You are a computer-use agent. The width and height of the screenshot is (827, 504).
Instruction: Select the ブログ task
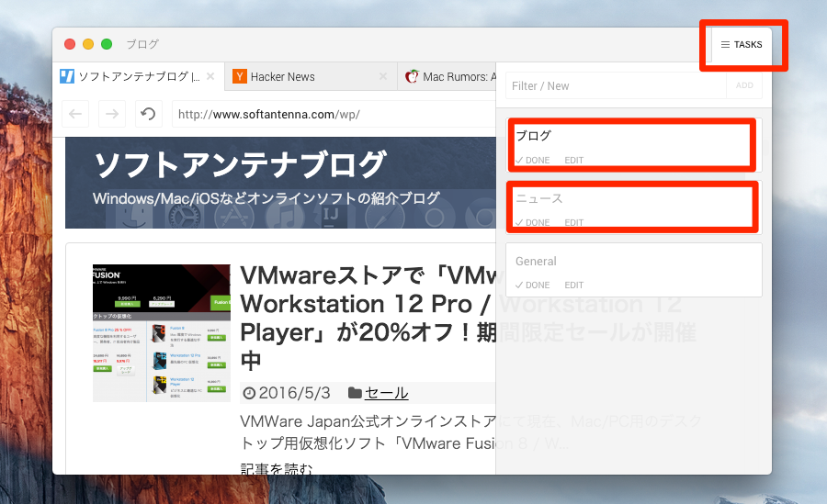click(x=633, y=144)
